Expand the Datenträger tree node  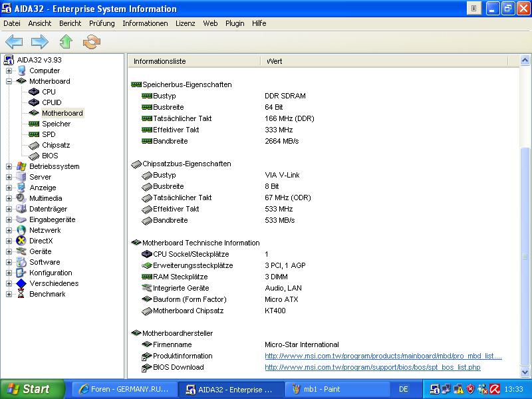coord(9,209)
